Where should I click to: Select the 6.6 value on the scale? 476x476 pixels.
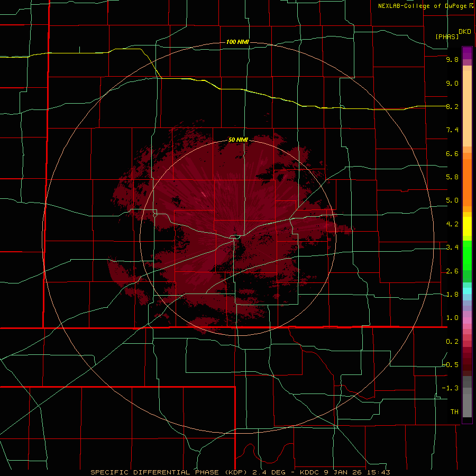coord(452,153)
